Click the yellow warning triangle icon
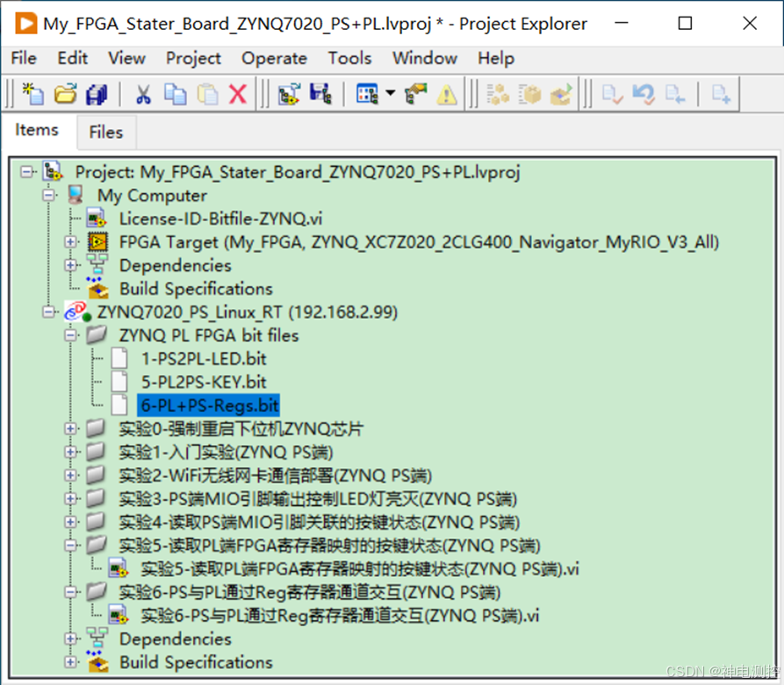The width and height of the screenshot is (784, 685). coord(447,94)
